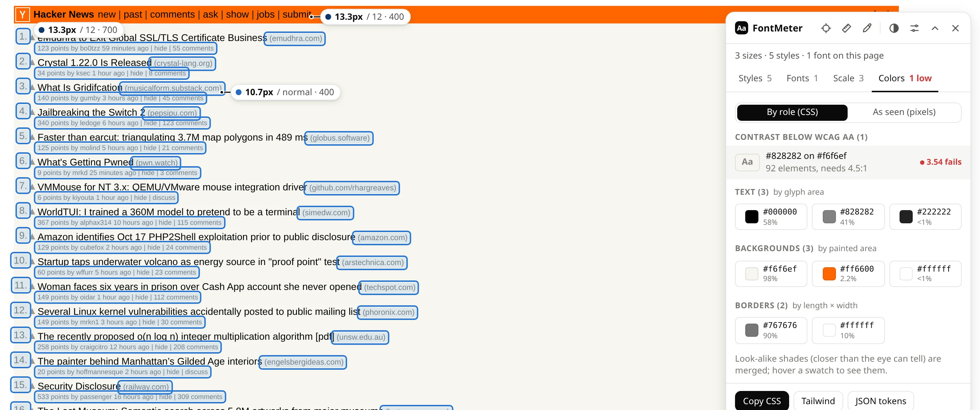The height and width of the screenshot is (410, 980).
Task: Click the crosshair inspect icon in FontMeter
Action: (826, 28)
